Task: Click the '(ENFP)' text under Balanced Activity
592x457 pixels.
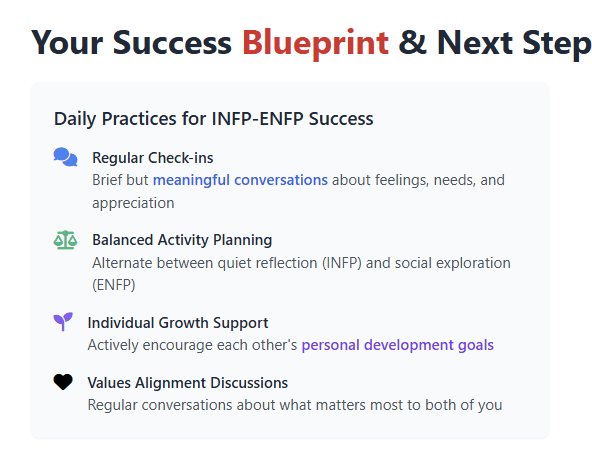Action: [x=114, y=285]
